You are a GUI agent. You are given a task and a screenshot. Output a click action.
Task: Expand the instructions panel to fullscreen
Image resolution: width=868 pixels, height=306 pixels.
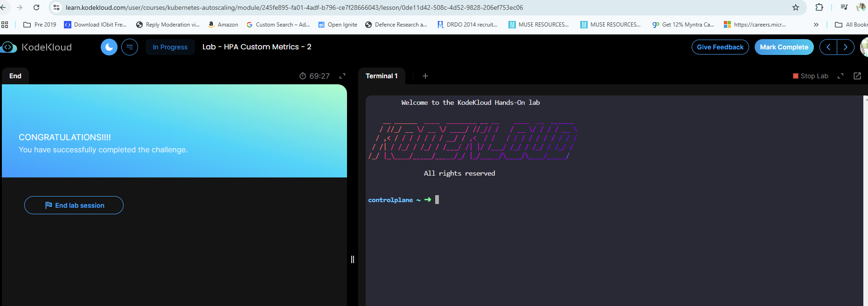pos(342,76)
